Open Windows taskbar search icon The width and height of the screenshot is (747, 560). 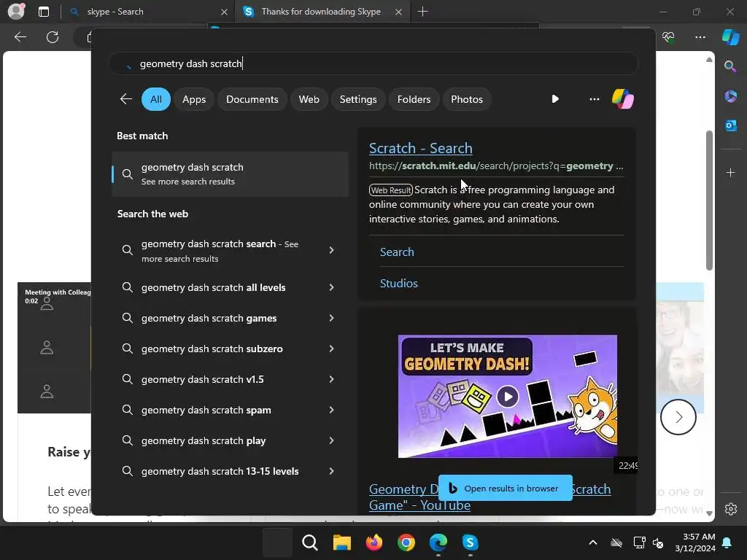[x=309, y=542]
